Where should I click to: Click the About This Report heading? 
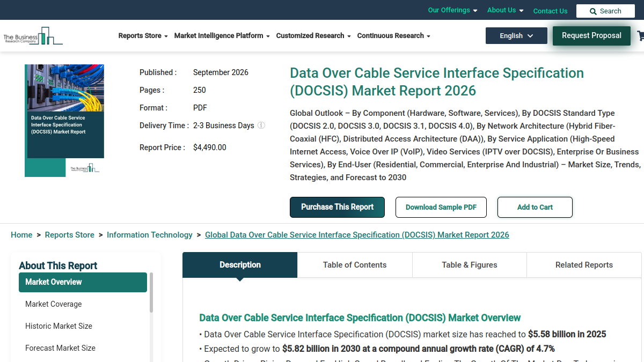58,265
